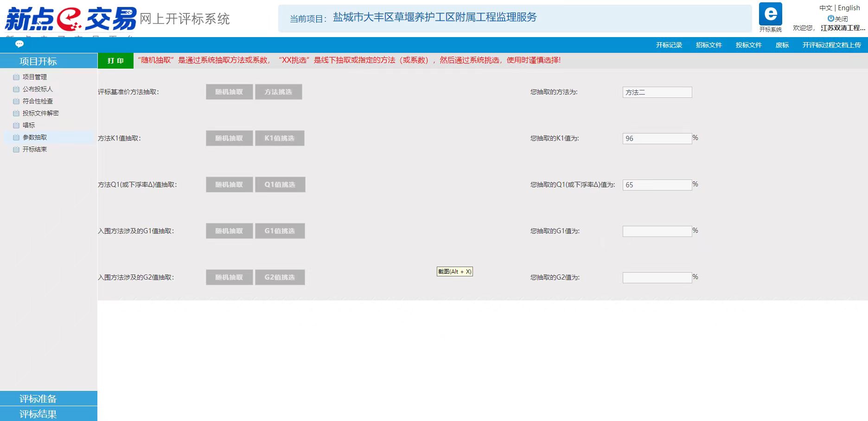Open 项目管理 in the sidebar
This screenshot has height=421, width=868.
(34, 77)
